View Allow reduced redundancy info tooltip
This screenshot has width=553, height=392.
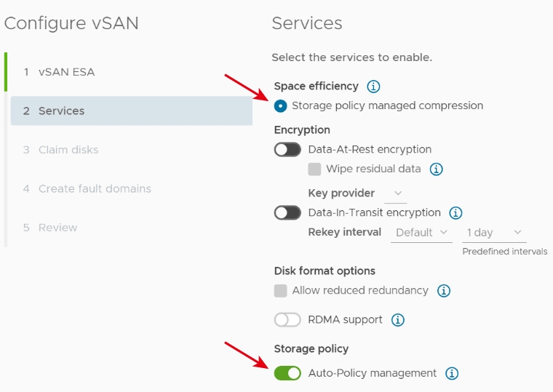click(x=443, y=291)
